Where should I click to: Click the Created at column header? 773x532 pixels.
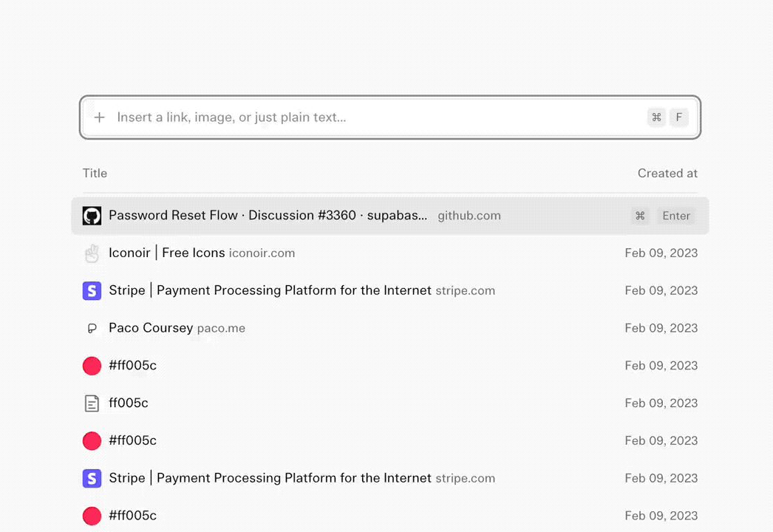(x=667, y=174)
